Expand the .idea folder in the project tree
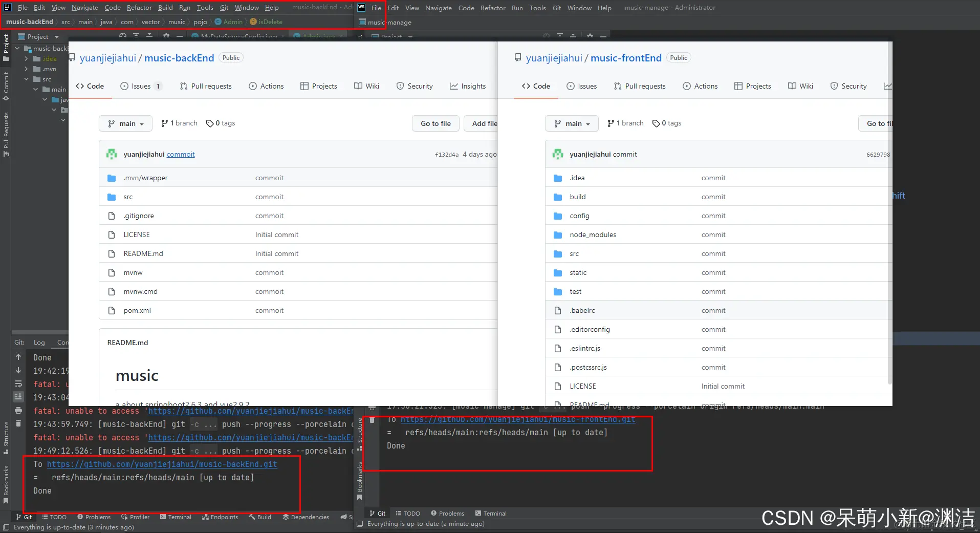The height and width of the screenshot is (533, 980). [26, 59]
